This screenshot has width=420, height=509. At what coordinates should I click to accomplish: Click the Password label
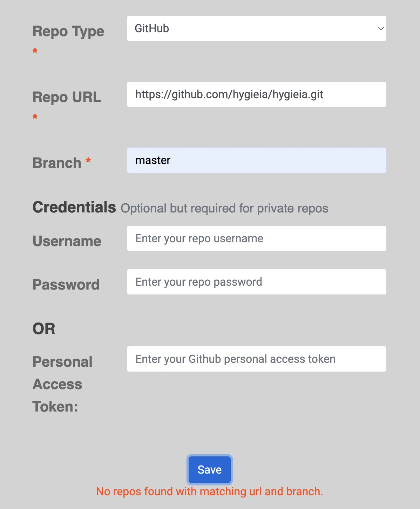[66, 285]
